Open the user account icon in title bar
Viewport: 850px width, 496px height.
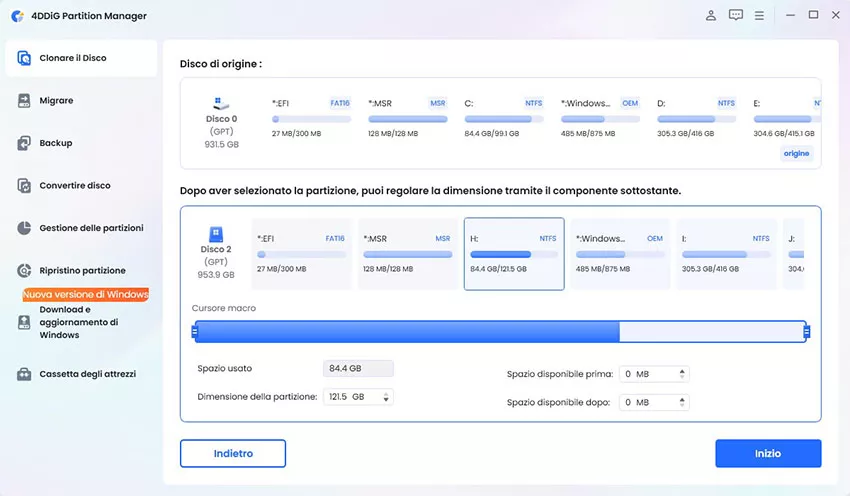(x=711, y=15)
